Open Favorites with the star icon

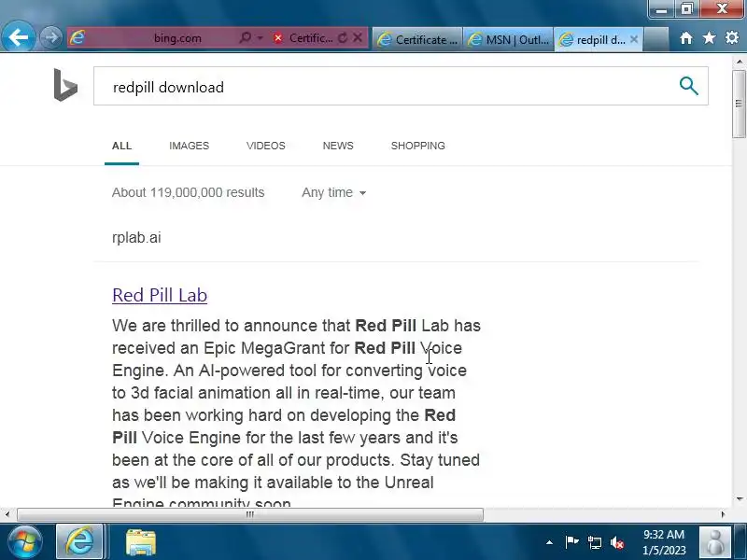coord(709,37)
